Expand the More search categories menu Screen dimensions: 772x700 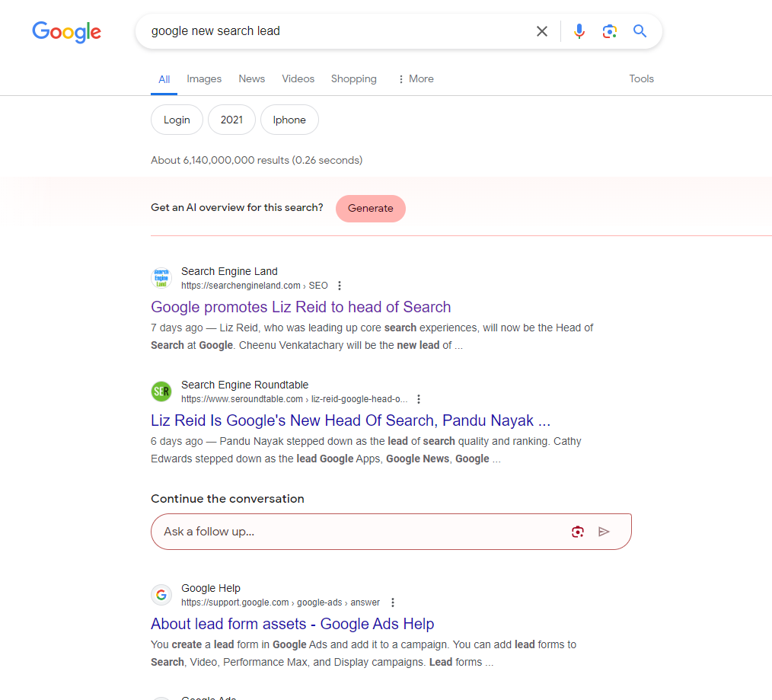click(x=416, y=78)
